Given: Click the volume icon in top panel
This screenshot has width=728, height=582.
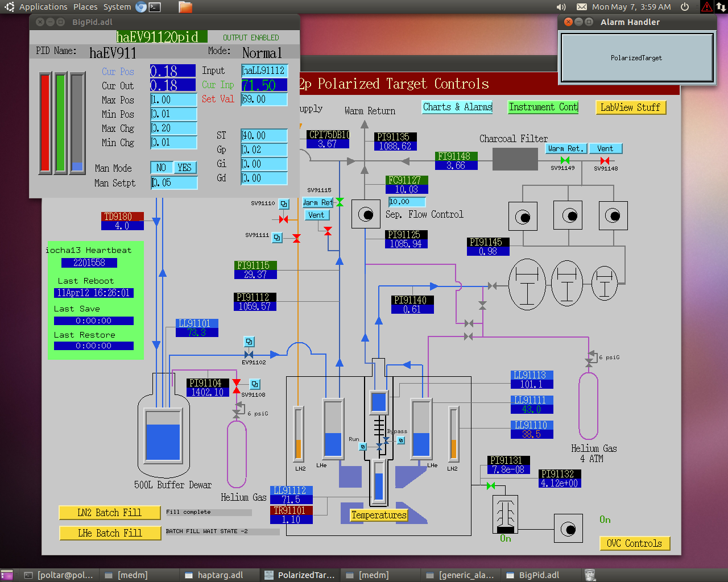Looking at the screenshot, I should pyautogui.click(x=561, y=7).
